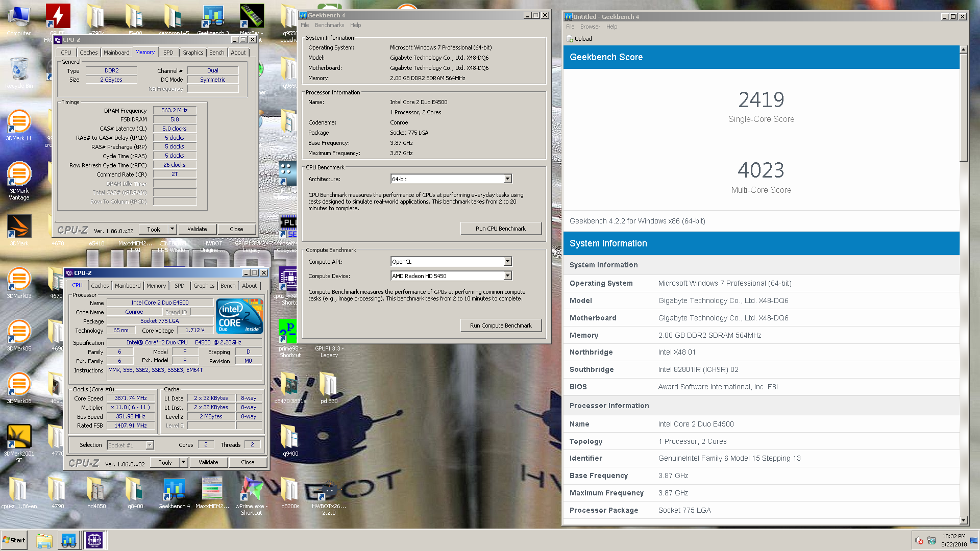
Task: Click Run CPU Benchmark button
Action: 501,229
